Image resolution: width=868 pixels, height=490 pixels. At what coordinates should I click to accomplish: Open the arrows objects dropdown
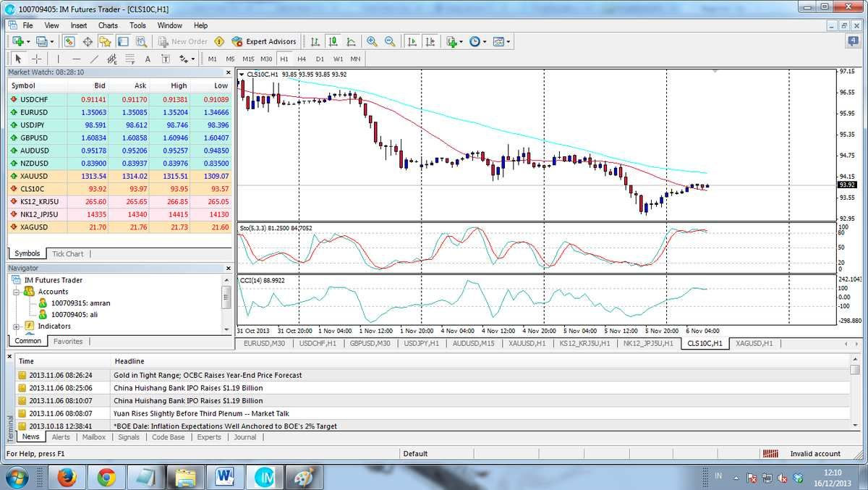[x=192, y=59]
